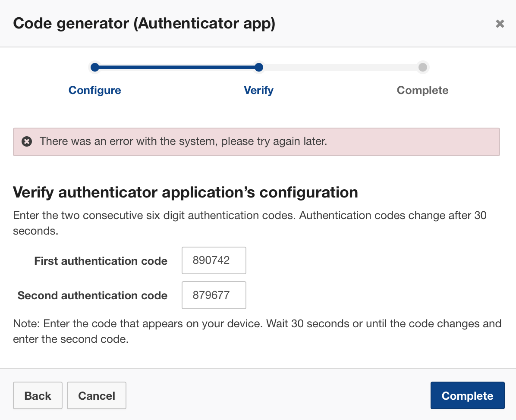Screen dimensions: 516x420
Task: Go back using the Back button
Action: click(38, 396)
